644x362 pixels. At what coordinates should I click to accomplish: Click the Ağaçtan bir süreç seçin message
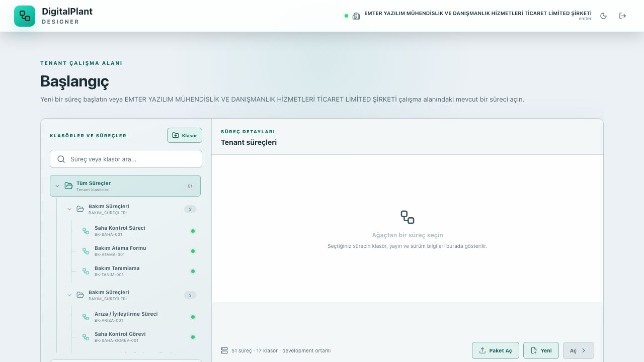click(x=408, y=235)
